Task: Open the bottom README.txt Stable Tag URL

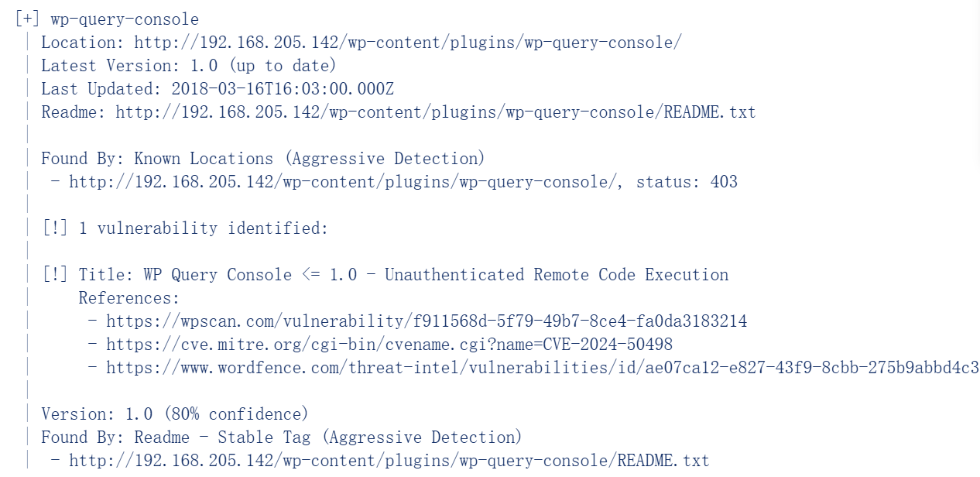Action: coord(389,461)
